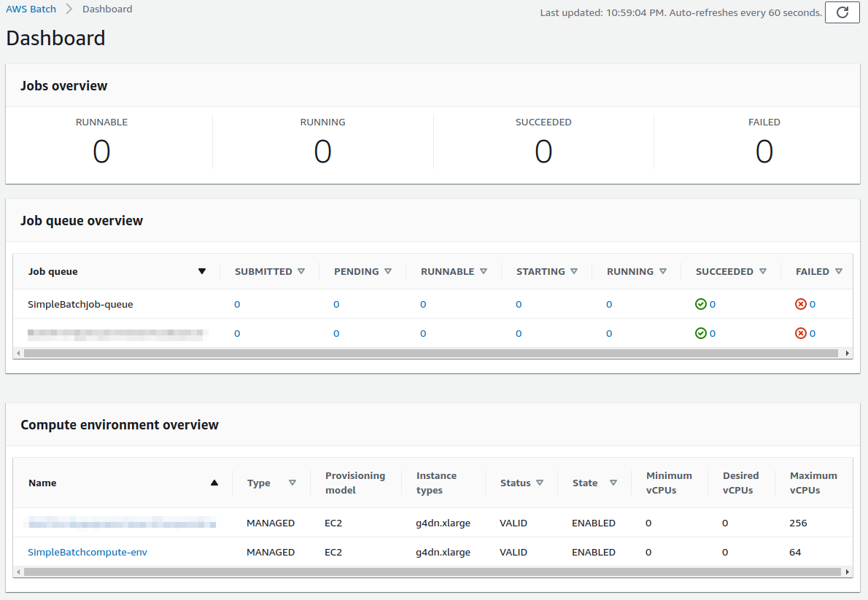Click the RUNNING count for SimpleBatchjob-queue
The width and height of the screenshot is (868, 600).
(x=609, y=304)
